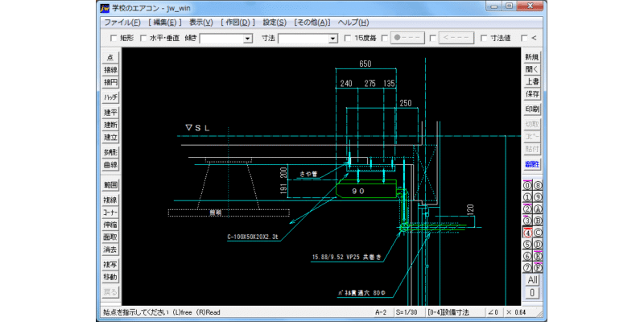The width and height of the screenshot is (644, 322).
Task: Open the ファイル(F) menu
Action: (122, 23)
